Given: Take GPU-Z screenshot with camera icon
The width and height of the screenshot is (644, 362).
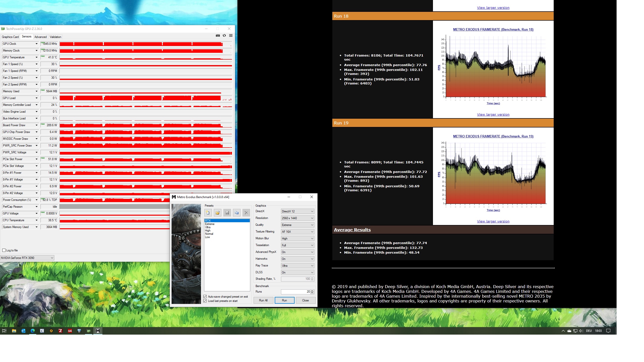Looking at the screenshot, I should [x=218, y=36].
